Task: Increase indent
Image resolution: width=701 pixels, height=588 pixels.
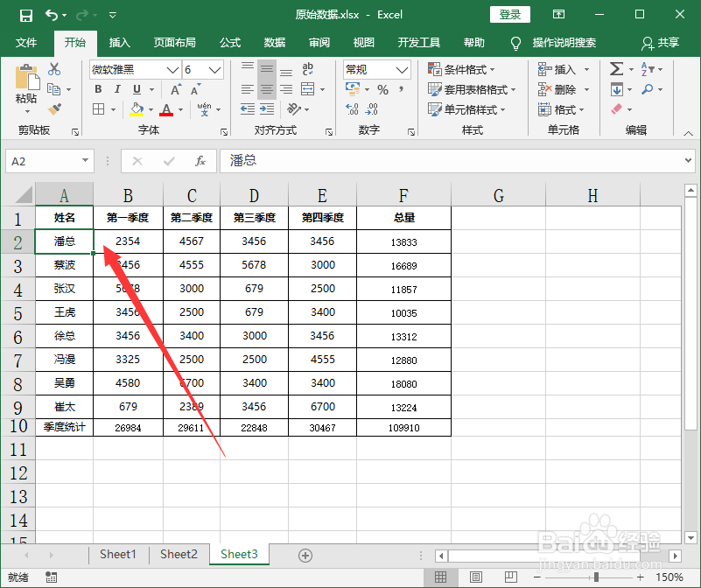Action: (x=267, y=108)
